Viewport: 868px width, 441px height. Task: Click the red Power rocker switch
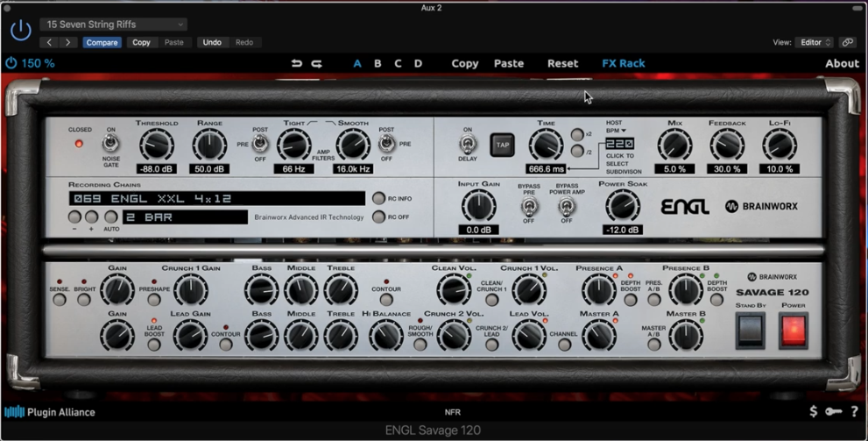(x=794, y=331)
